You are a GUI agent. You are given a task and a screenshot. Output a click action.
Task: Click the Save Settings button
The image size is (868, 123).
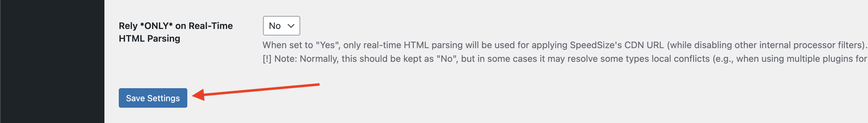point(153,98)
